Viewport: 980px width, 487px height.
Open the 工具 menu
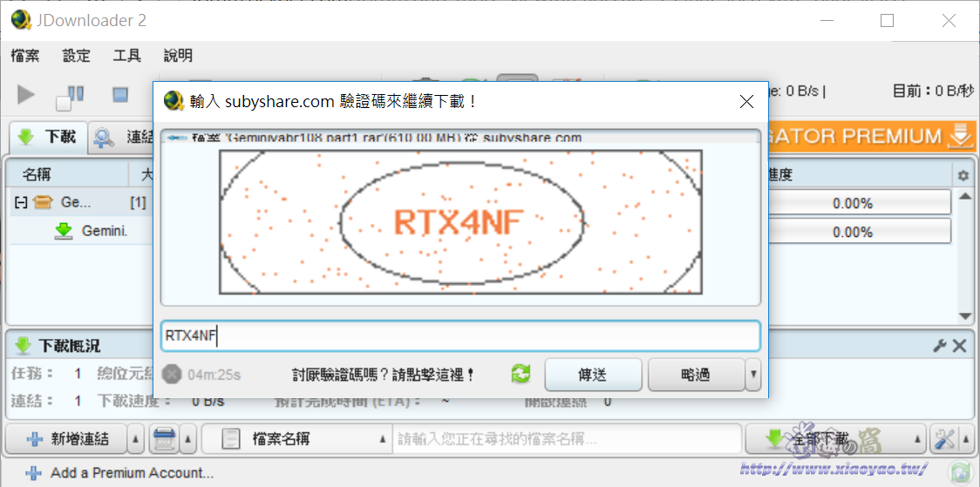[127, 56]
